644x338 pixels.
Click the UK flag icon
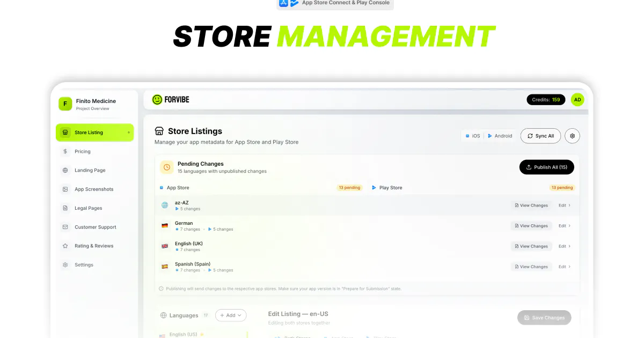[x=165, y=246]
